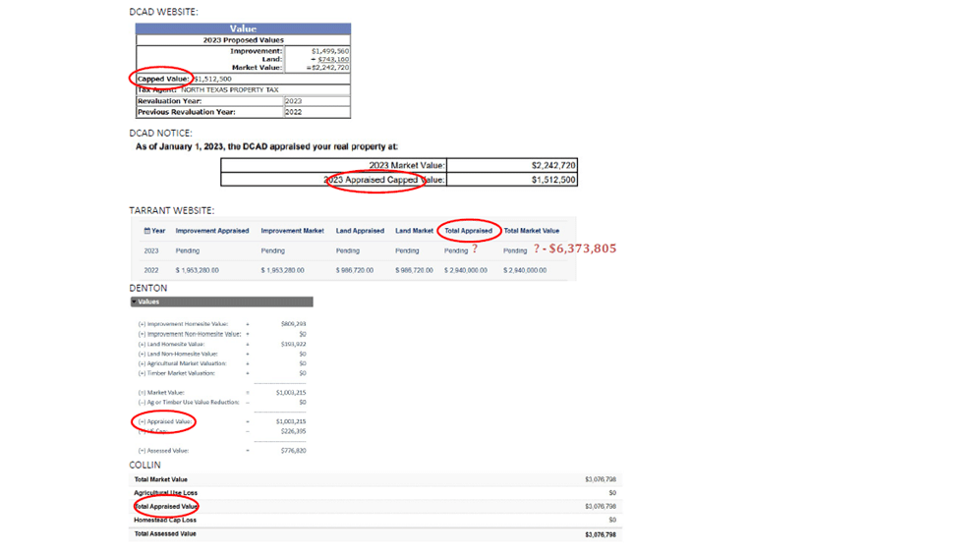Screen dimensions: 980x551
Task: Click the underlined $743,160 land value
Action: pyautogui.click(x=333, y=59)
